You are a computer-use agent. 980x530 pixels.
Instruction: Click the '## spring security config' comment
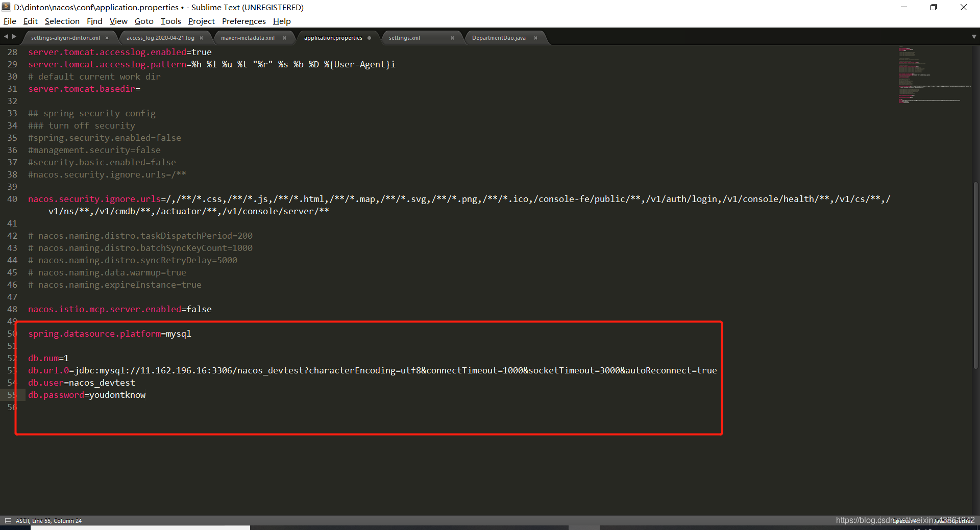(x=92, y=113)
